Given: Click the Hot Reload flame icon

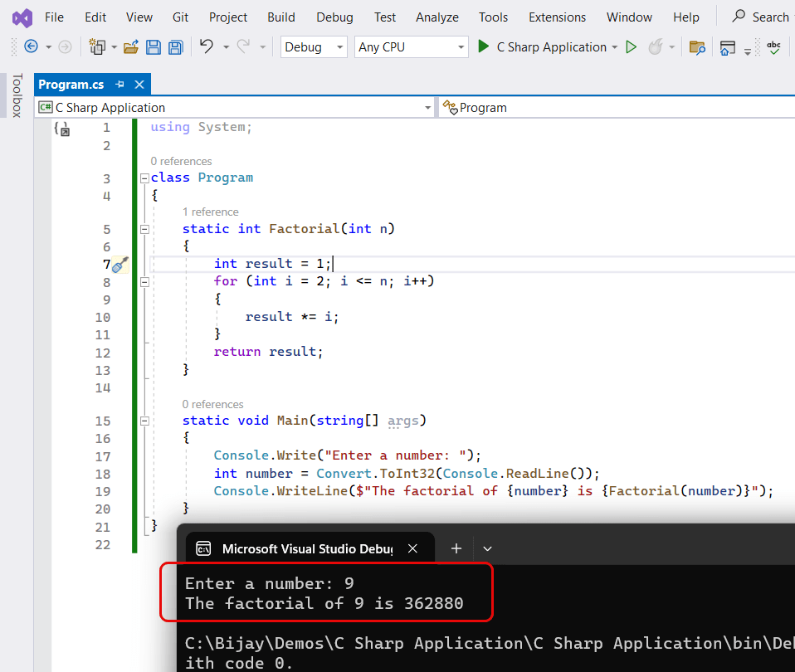Looking at the screenshot, I should coord(655,47).
